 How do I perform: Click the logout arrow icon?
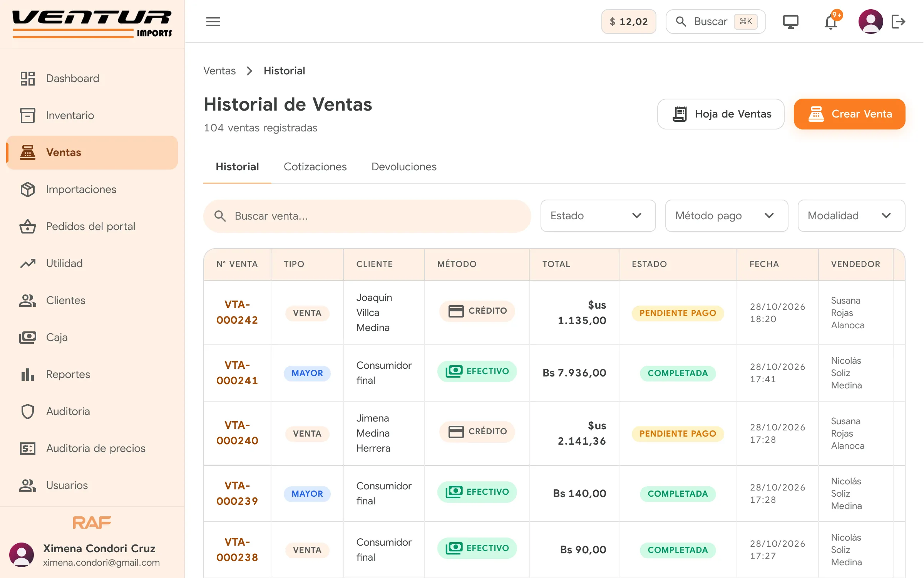899,22
